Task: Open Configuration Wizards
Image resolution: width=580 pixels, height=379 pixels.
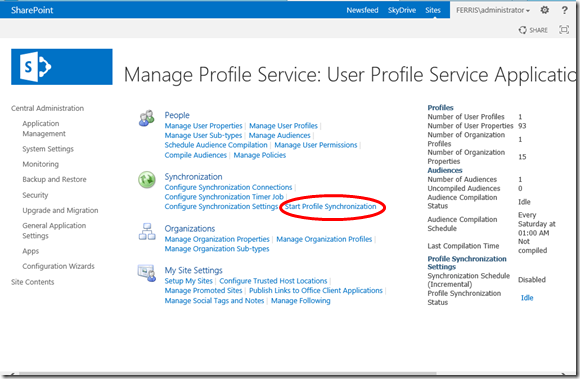Action: [x=58, y=266]
